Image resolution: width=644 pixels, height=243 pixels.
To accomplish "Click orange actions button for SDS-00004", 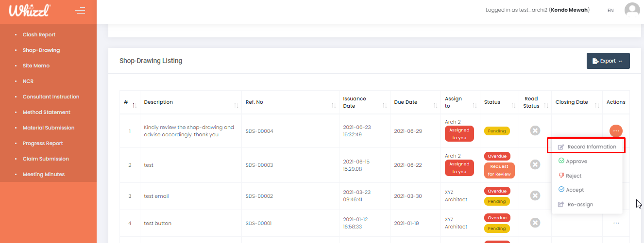I will [x=616, y=130].
